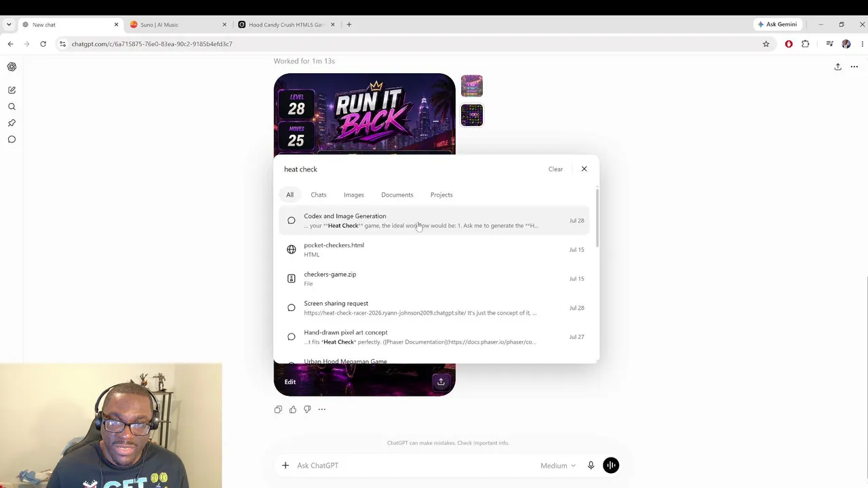868x488 pixels.
Task: Expand the browser tab search dropdown arrow
Action: click(9, 24)
